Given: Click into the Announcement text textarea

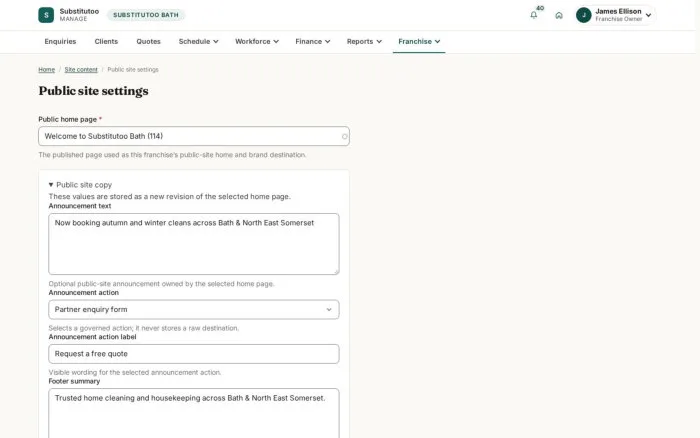Looking at the screenshot, I should tap(194, 244).
